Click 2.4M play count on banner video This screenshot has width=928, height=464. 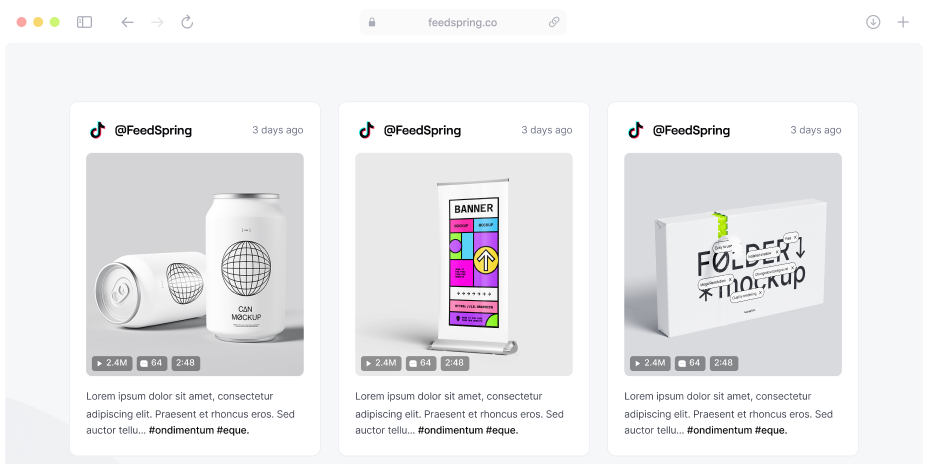[x=381, y=363]
